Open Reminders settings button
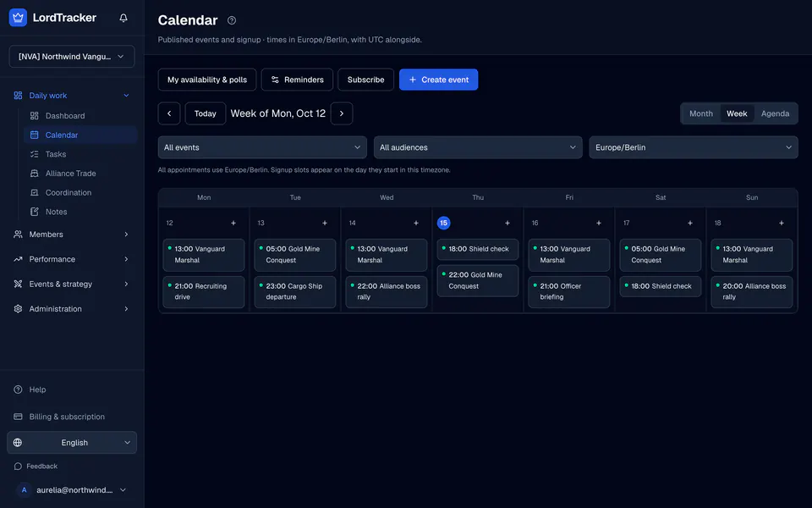Screen dimensions: 812x508 297,80
